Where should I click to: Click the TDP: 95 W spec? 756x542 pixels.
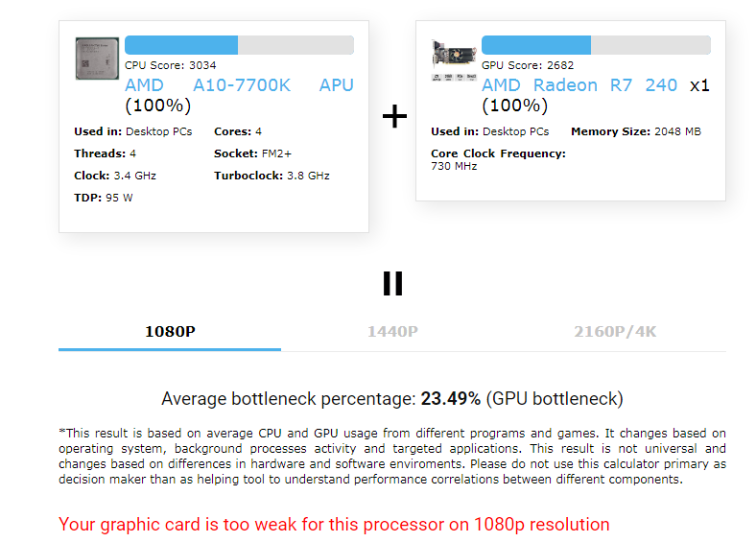(104, 198)
